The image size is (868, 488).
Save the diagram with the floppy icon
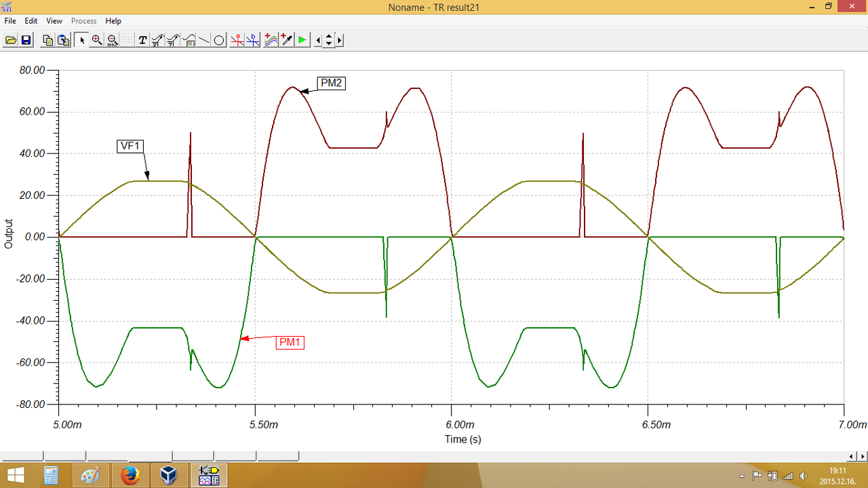tap(26, 40)
